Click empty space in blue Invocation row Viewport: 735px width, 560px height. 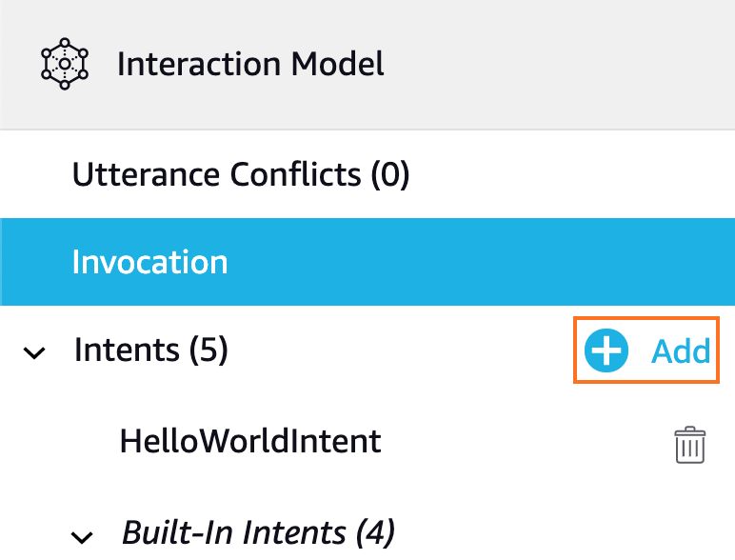(468, 262)
